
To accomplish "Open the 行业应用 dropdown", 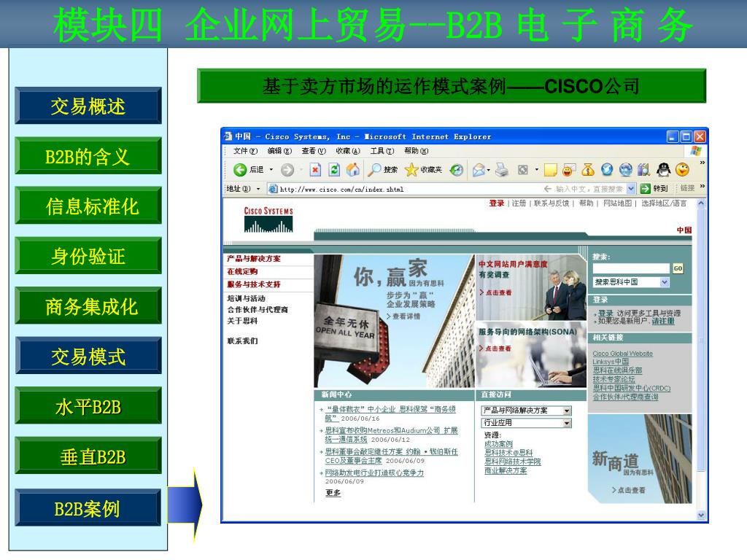I will (x=567, y=423).
